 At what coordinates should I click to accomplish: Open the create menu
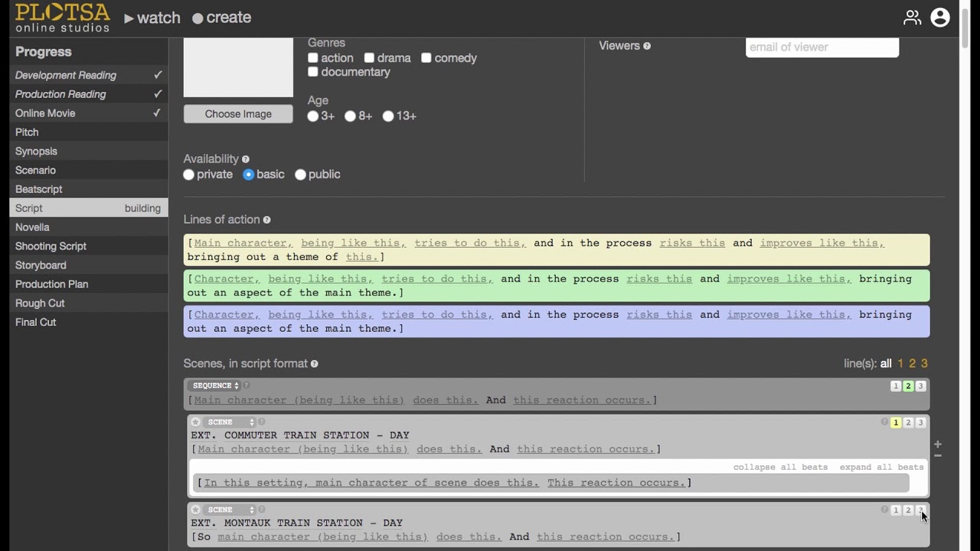[x=222, y=18]
